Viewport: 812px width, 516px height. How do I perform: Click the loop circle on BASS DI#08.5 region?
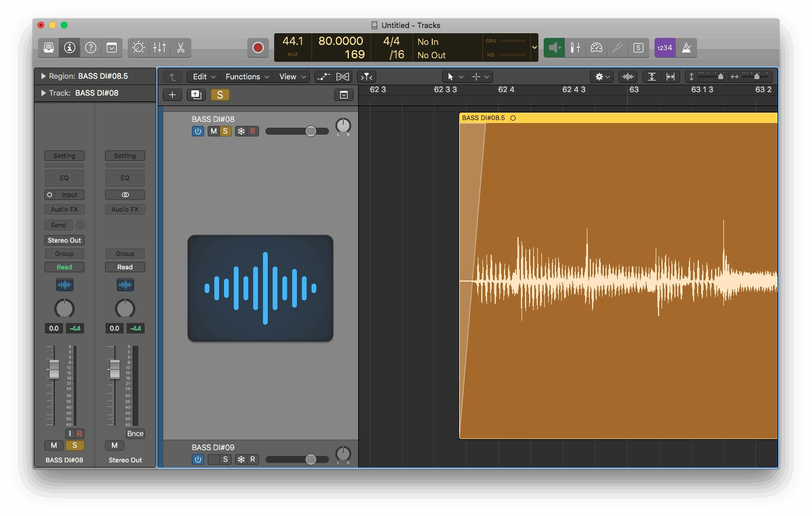[x=513, y=118]
